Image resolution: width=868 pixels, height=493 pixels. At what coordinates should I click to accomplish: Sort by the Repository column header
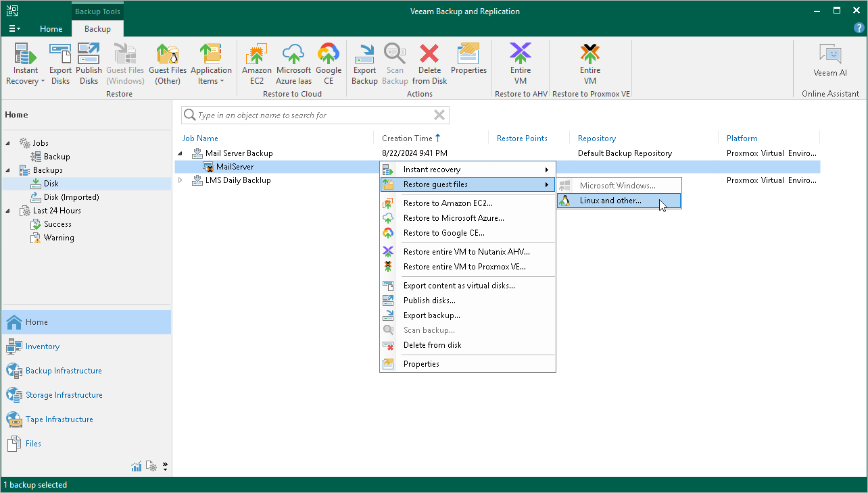[x=597, y=138]
